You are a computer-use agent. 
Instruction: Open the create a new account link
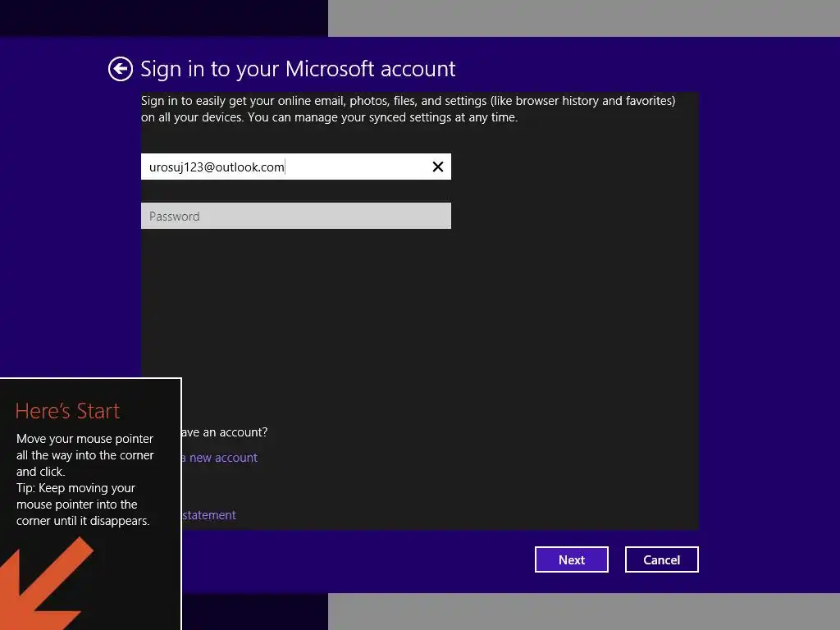[220, 458]
